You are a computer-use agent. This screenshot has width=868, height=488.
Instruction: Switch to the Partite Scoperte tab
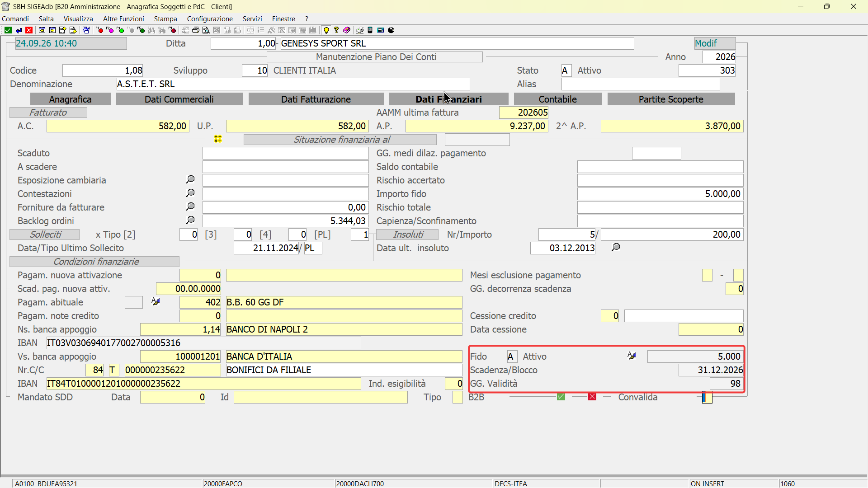[x=671, y=99]
